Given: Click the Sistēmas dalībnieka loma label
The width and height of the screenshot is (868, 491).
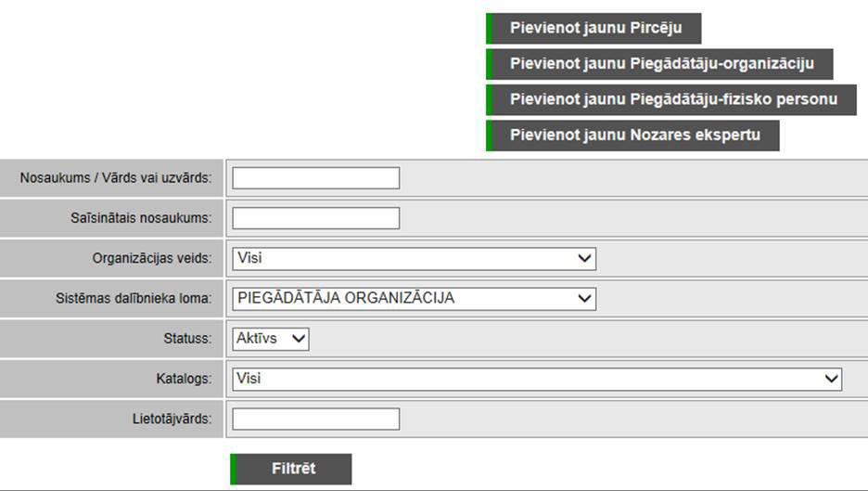Looking at the screenshot, I should (x=134, y=299).
